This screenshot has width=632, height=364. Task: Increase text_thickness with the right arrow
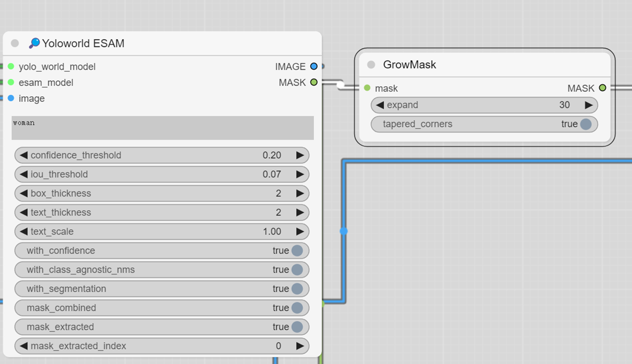[x=300, y=212]
